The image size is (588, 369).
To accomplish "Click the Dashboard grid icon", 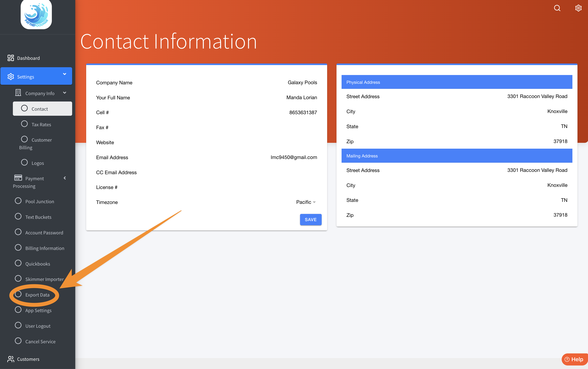I will tap(11, 58).
